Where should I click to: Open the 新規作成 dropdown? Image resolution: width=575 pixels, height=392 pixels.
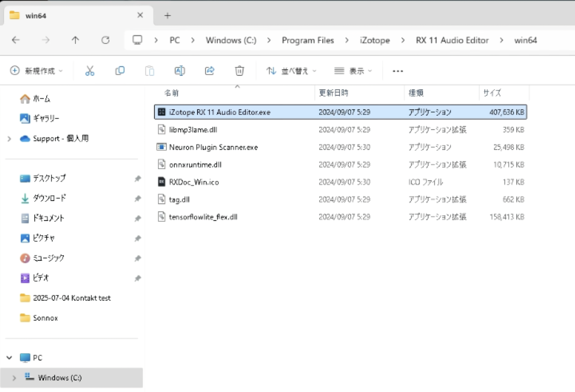click(36, 71)
